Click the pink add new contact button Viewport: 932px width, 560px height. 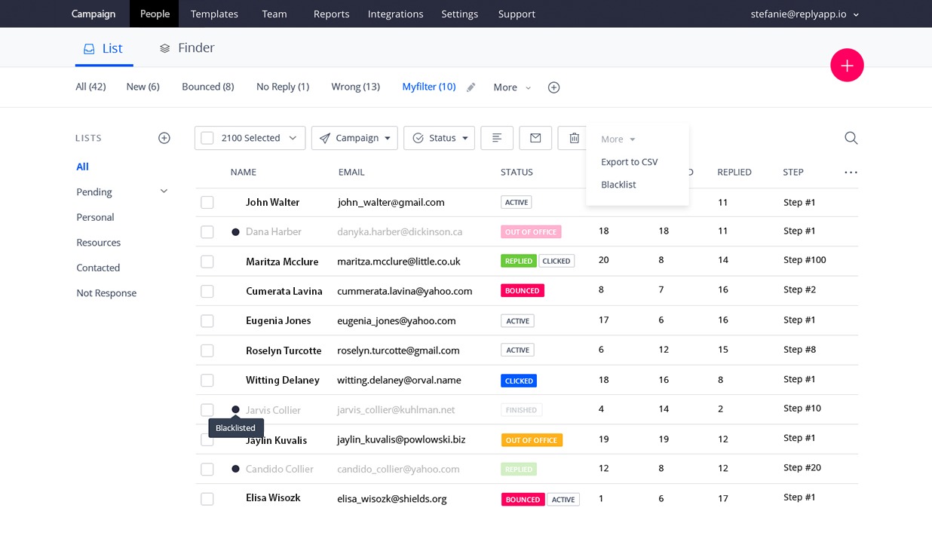tap(847, 66)
